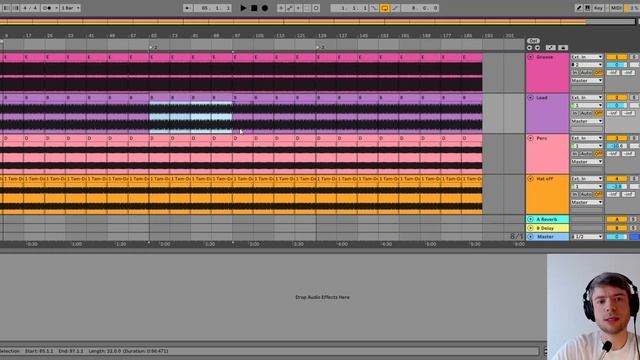Toggle Punch-Out switch icon
640x360 pixels.
coord(395,8)
